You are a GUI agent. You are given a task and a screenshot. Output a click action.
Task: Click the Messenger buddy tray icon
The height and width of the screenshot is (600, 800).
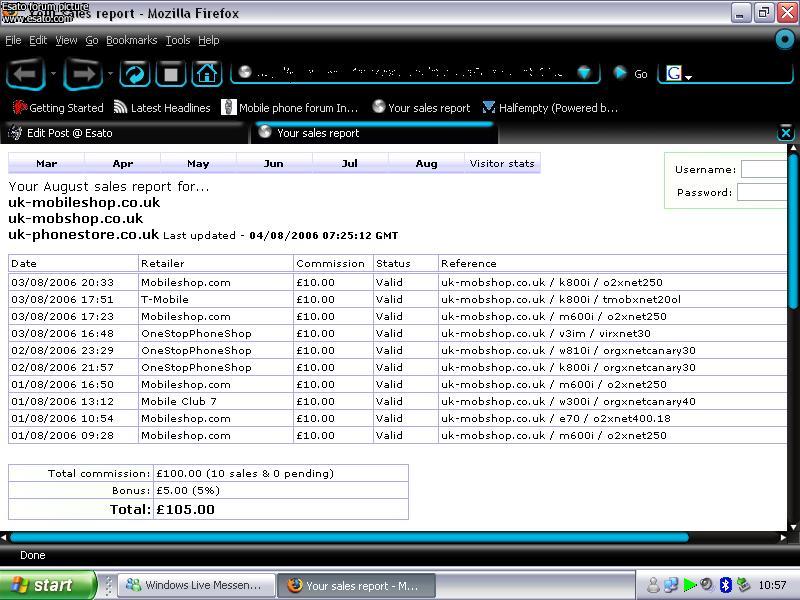tap(653, 585)
